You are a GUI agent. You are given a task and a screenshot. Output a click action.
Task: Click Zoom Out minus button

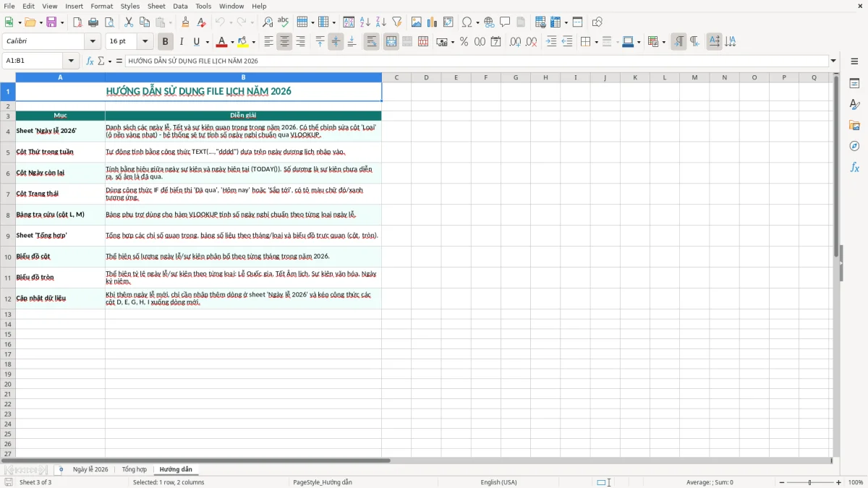click(780, 482)
